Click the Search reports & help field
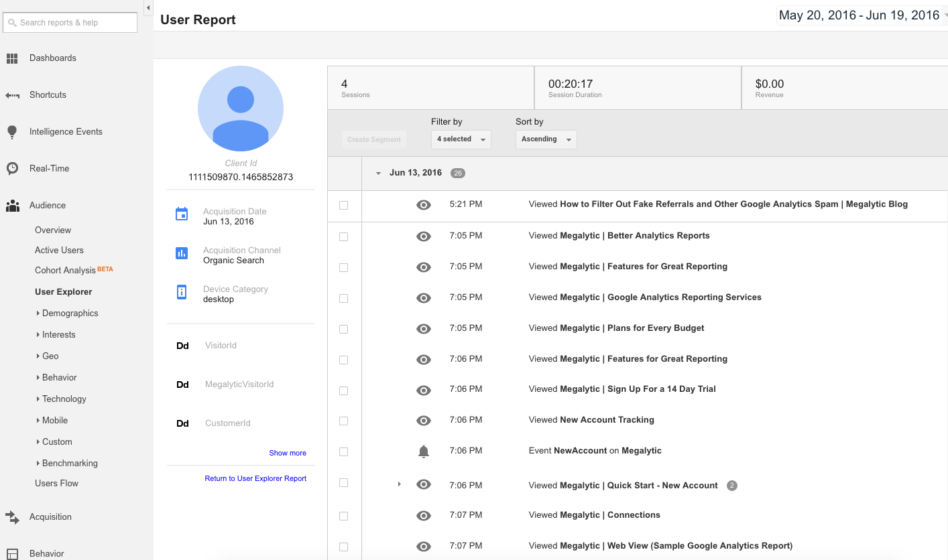Screen dimensions: 948x560 [x=70, y=23]
